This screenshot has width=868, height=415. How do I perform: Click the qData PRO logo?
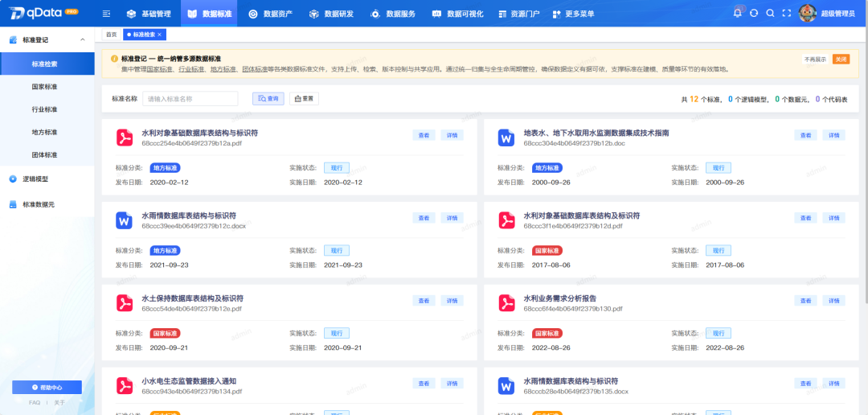[x=43, y=13]
